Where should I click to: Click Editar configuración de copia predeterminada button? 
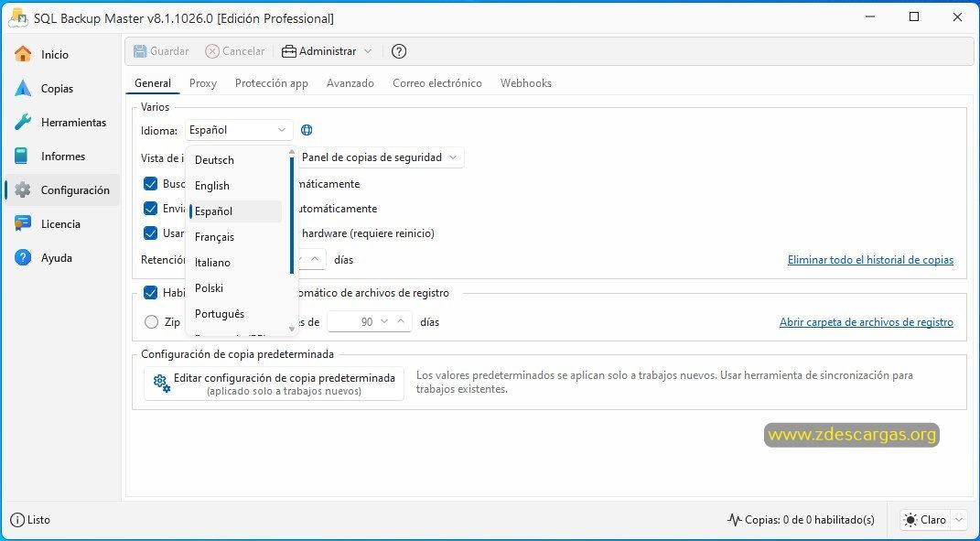pos(274,384)
